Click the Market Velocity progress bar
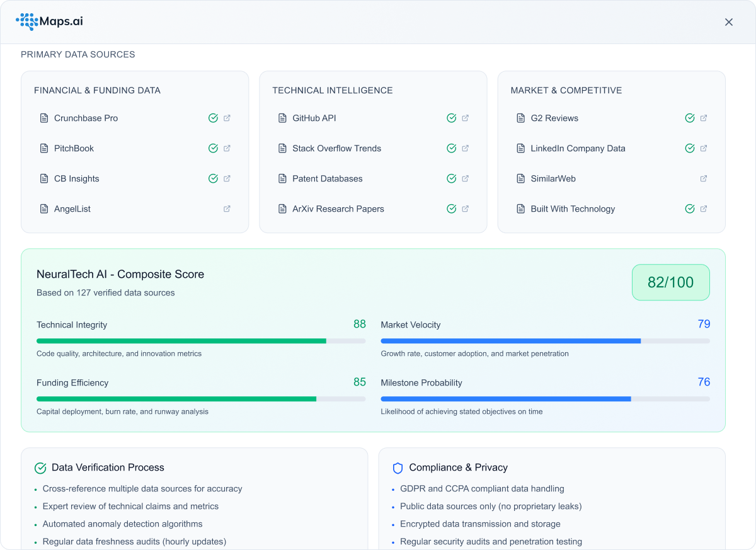 tap(544, 341)
